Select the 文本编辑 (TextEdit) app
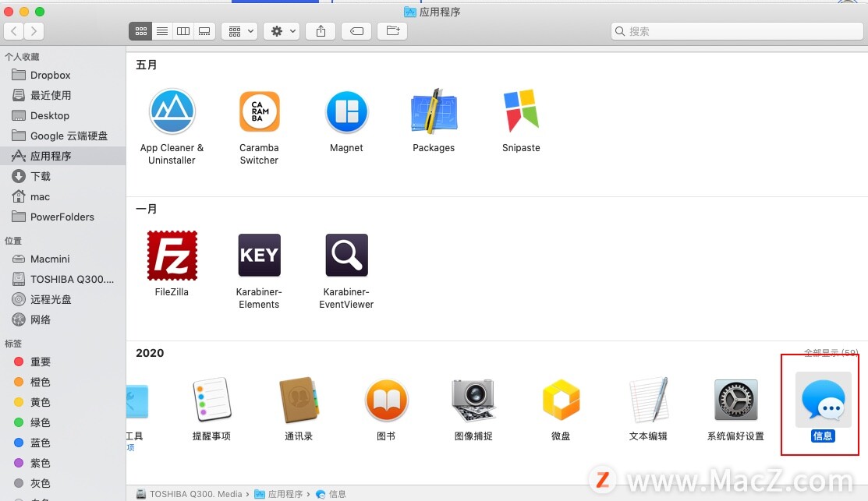Viewport: 868px width, 501px height. tap(648, 400)
